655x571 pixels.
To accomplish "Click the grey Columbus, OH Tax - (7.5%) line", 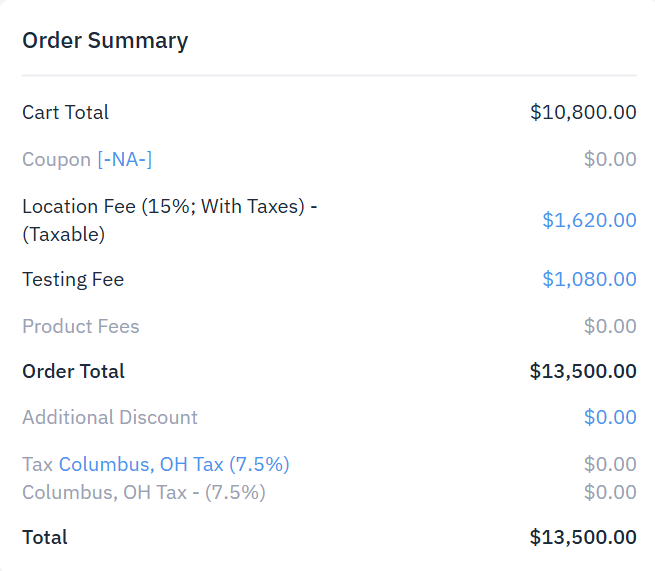I will [144, 492].
